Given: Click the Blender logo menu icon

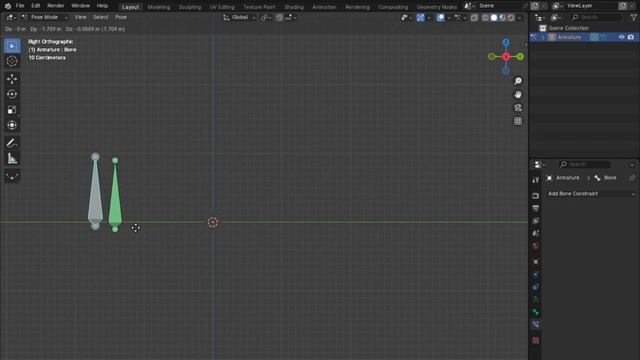Looking at the screenshot, I should pyautogui.click(x=7, y=6).
